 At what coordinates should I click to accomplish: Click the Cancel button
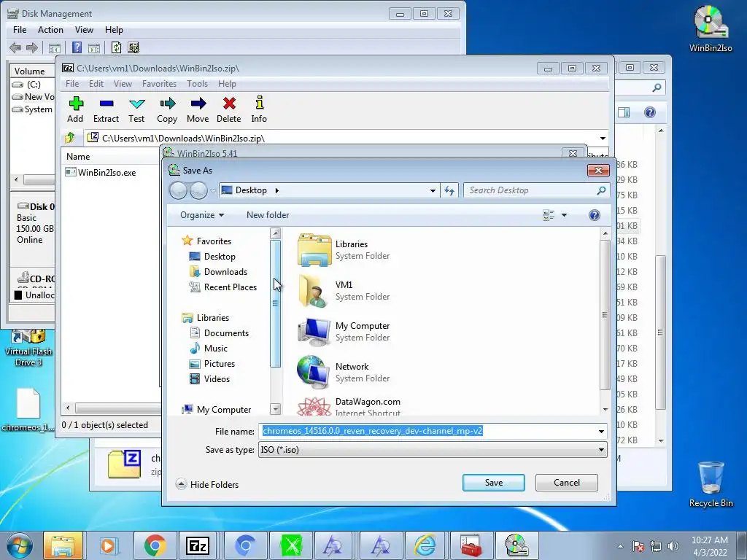[x=566, y=483]
